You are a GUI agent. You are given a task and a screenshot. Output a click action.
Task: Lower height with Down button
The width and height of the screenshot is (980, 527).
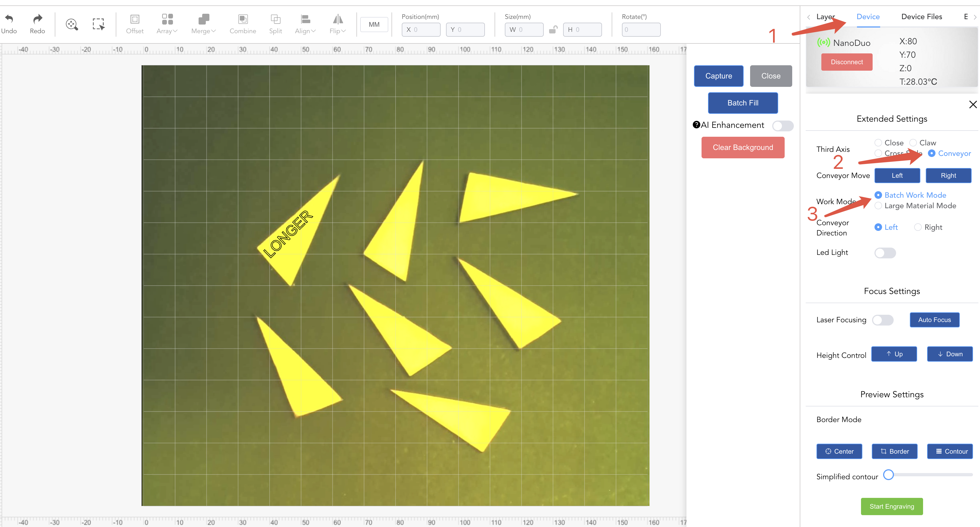tap(950, 354)
